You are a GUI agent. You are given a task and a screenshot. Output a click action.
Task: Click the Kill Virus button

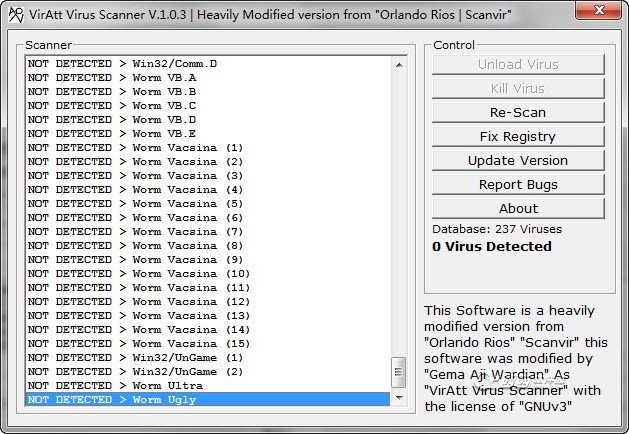click(518, 89)
